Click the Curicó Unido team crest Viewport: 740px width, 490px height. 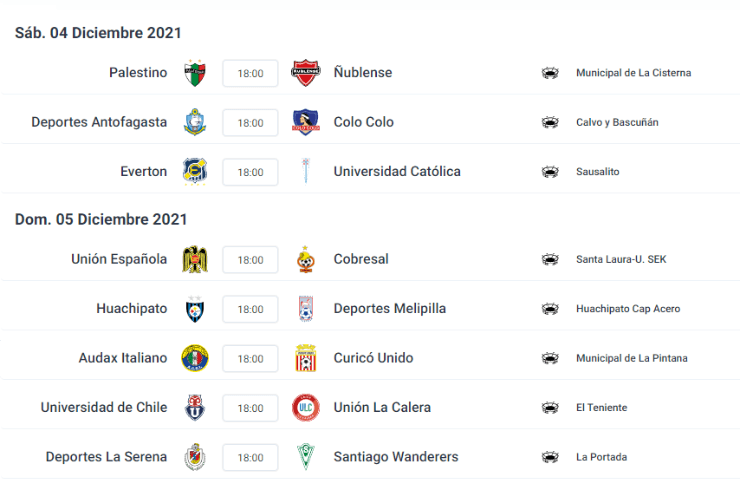pos(305,358)
